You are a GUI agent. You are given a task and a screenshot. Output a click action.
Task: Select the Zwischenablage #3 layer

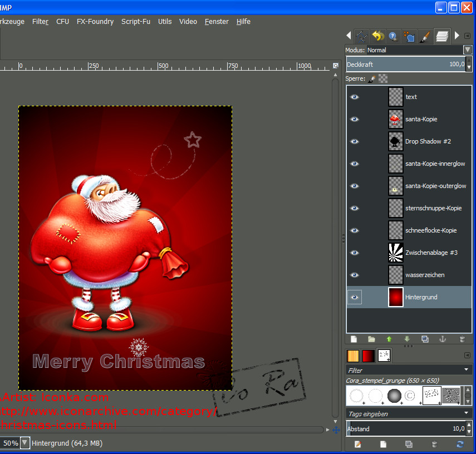pos(431,253)
